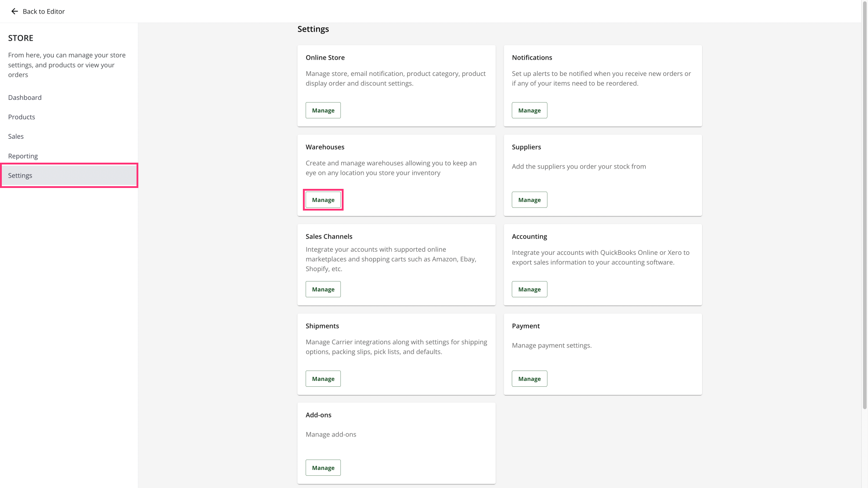The image size is (868, 488).
Task: Open the Reporting section
Action: tap(23, 156)
